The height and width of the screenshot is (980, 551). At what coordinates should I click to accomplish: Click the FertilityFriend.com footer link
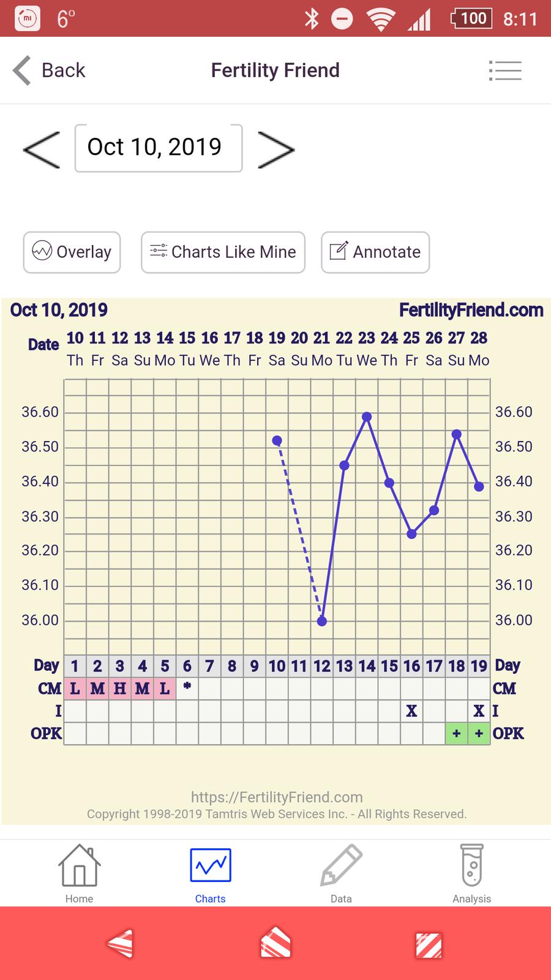[277, 797]
